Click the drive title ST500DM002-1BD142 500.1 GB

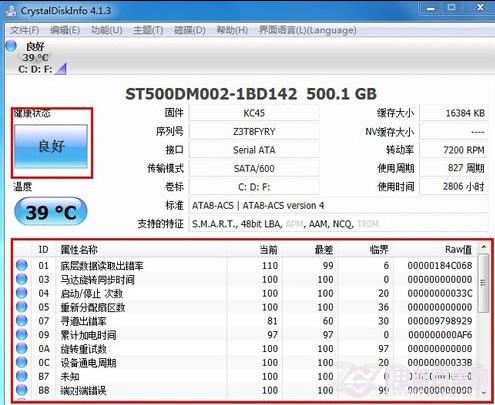point(251,94)
